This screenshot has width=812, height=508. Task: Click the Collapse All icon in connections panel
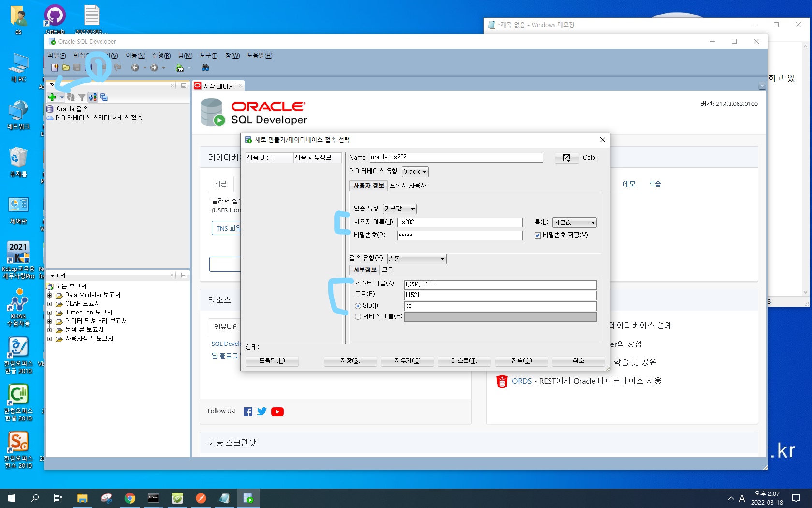[x=104, y=97]
